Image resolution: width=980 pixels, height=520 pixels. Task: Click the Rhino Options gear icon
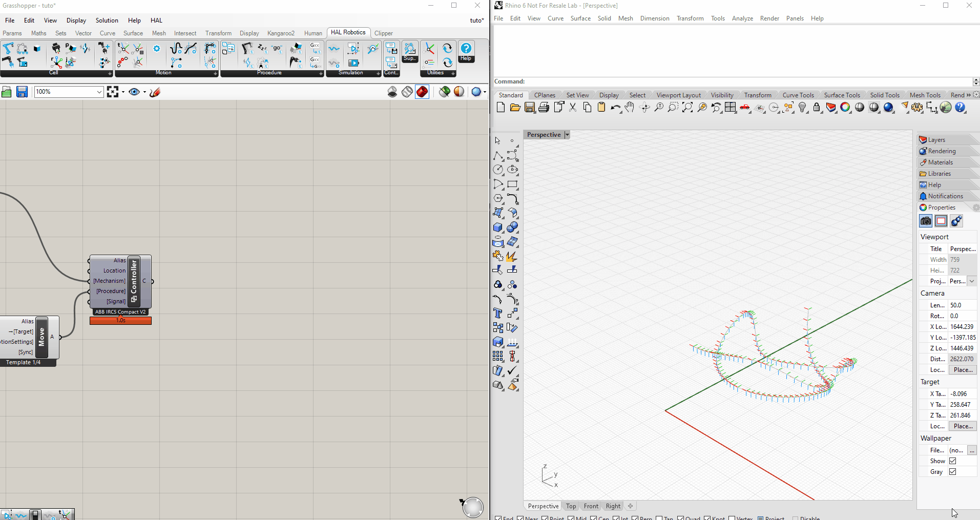[917, 107]
